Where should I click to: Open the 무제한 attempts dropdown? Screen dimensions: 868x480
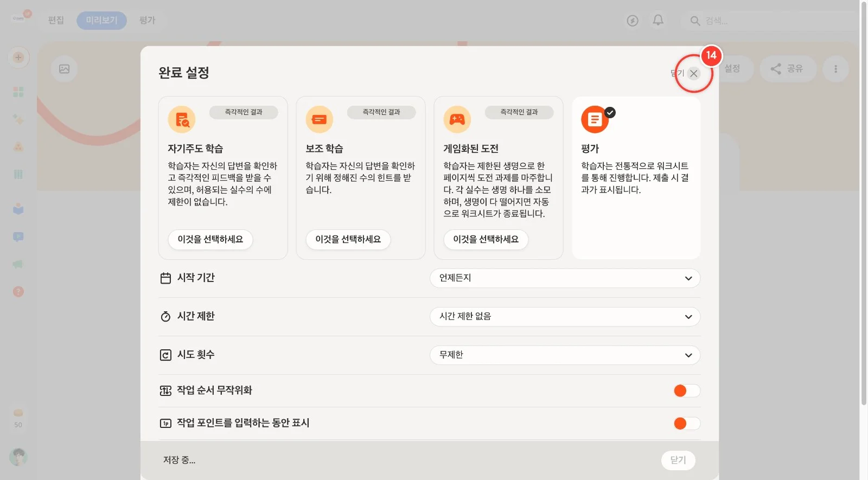565,355
